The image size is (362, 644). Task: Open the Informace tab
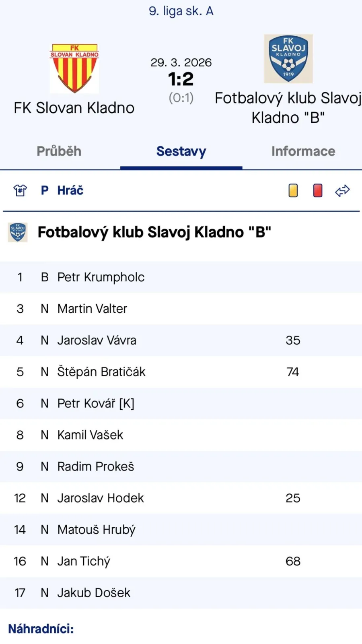[x=303, y=151]
